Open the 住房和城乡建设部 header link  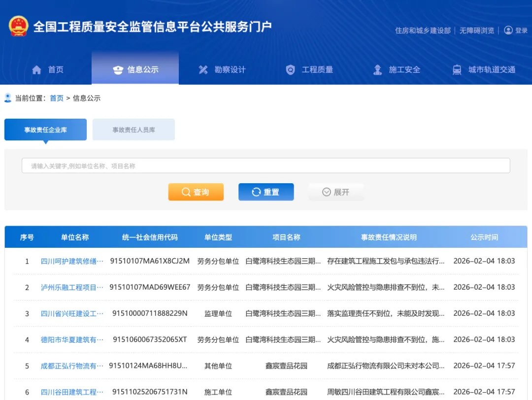tap(423, 31)
